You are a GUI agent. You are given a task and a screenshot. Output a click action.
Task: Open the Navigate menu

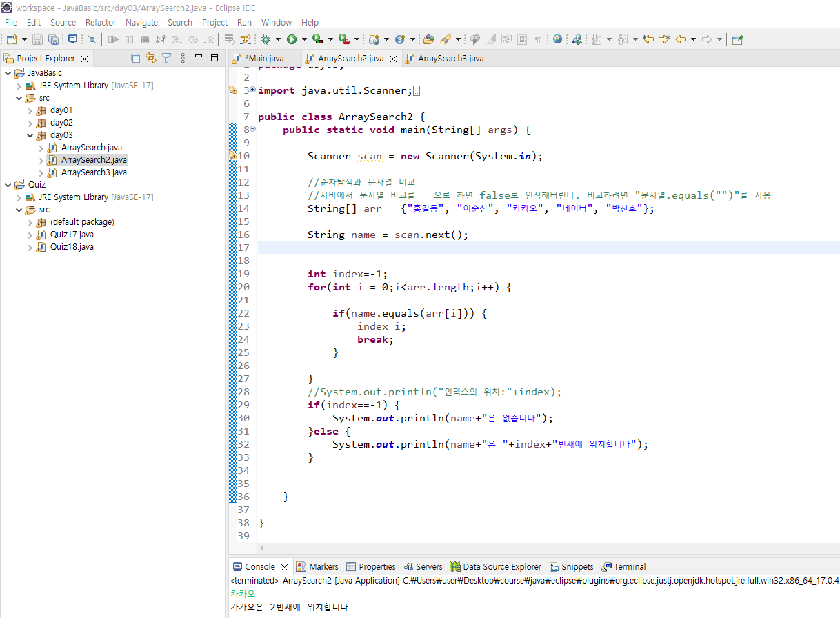click(141, 22)
